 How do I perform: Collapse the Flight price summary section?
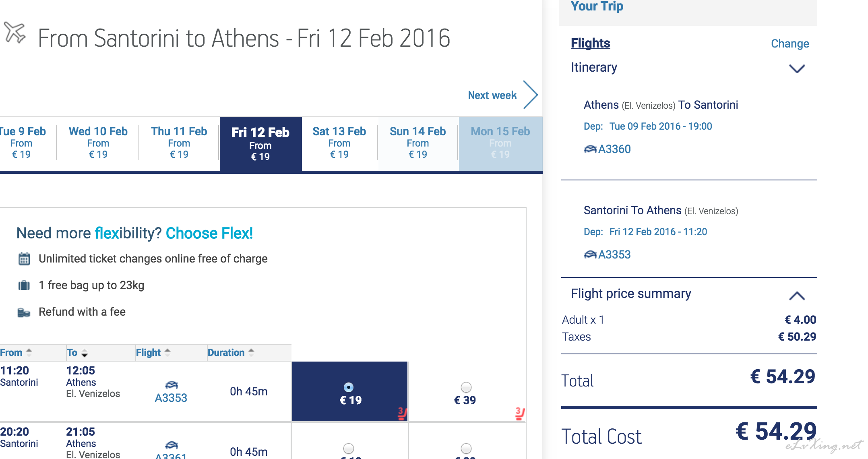[797, 296]
